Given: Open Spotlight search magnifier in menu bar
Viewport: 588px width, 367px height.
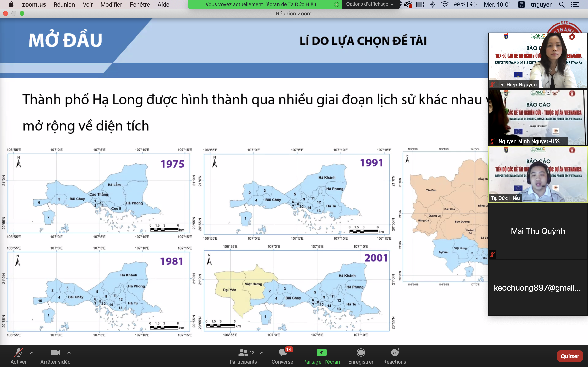Looking at the screenshot, I should click(561, 4).
